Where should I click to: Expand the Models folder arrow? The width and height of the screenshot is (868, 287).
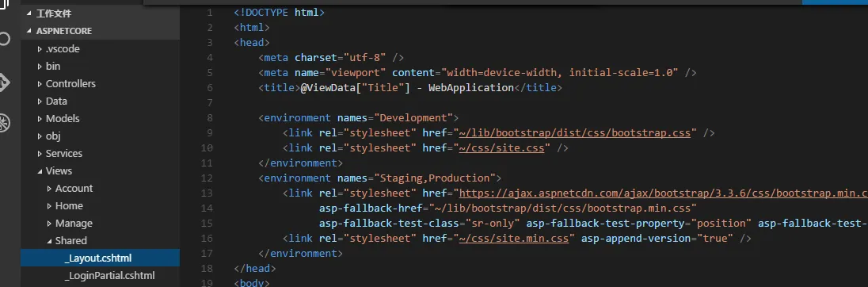(40, 119)
